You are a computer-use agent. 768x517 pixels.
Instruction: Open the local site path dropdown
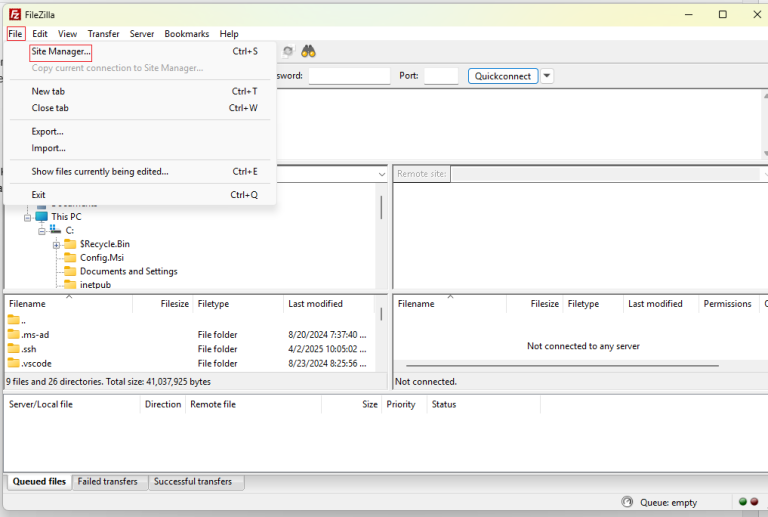tap(381, 174)
